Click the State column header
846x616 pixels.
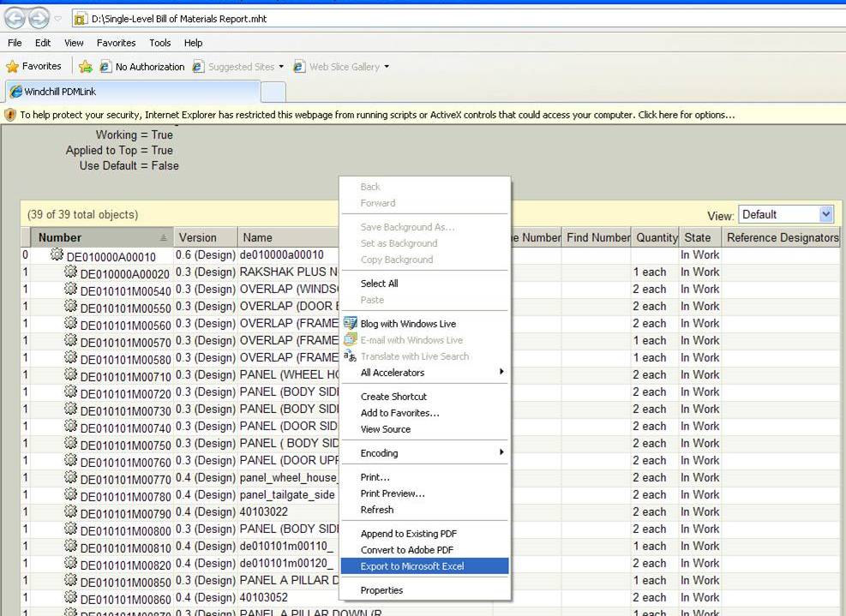pyautogui.click(x=700, y=237)
